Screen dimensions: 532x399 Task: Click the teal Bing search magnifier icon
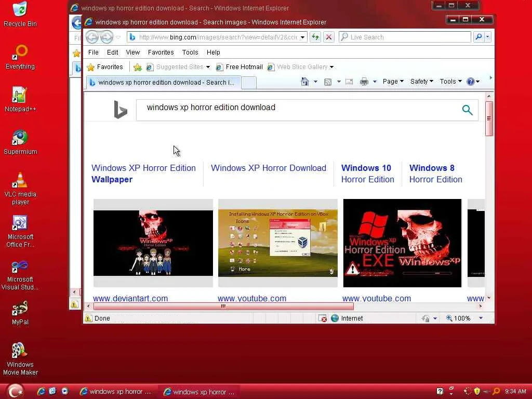(467, 110)
